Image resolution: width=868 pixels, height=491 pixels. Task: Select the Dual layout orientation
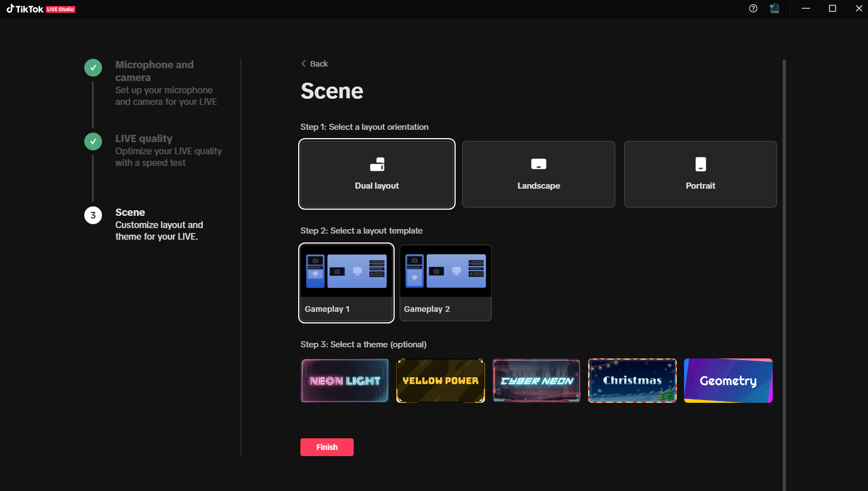pos(377,174)
